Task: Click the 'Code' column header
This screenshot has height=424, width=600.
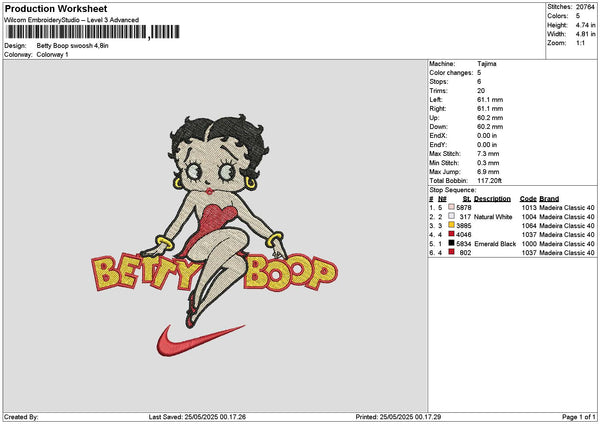Action: [x=528, y=199]
